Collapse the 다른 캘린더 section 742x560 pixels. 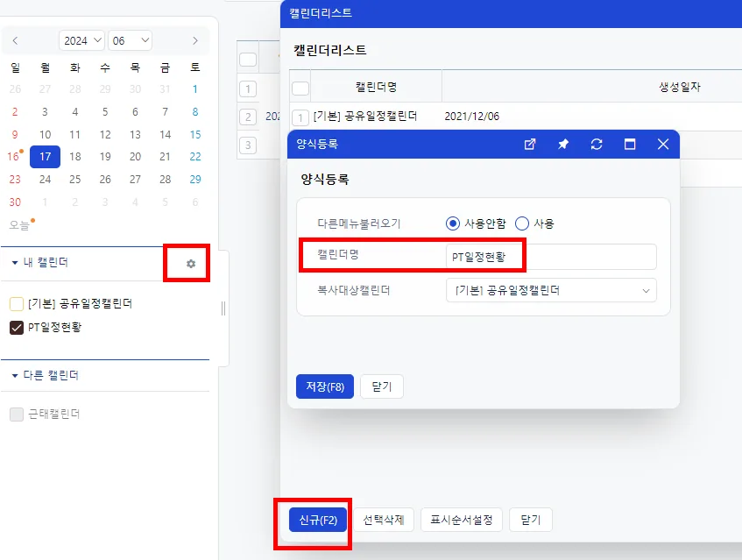click(15, 375)
